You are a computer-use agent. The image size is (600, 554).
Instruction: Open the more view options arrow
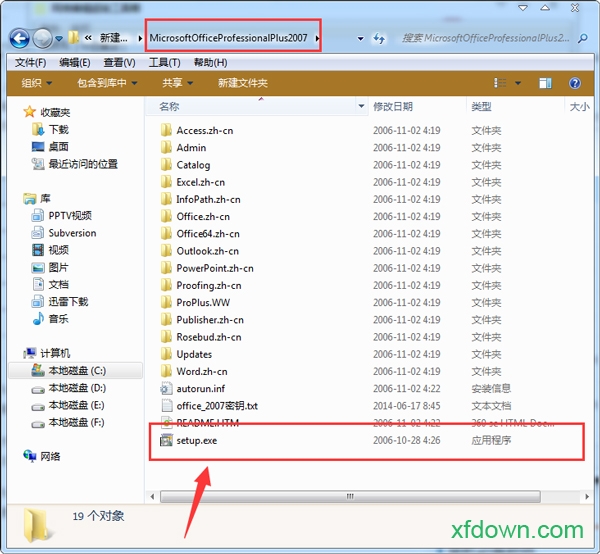tap(518, 83)
